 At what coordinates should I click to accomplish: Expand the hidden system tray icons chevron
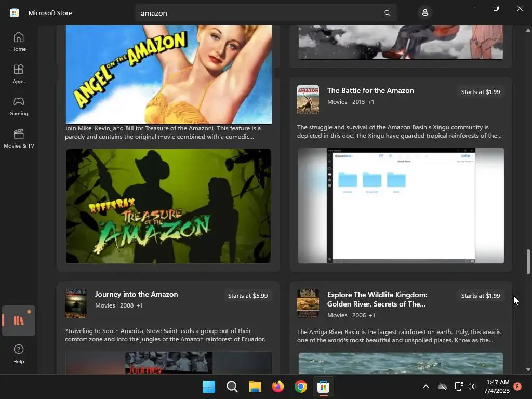(x=426, y=387)
